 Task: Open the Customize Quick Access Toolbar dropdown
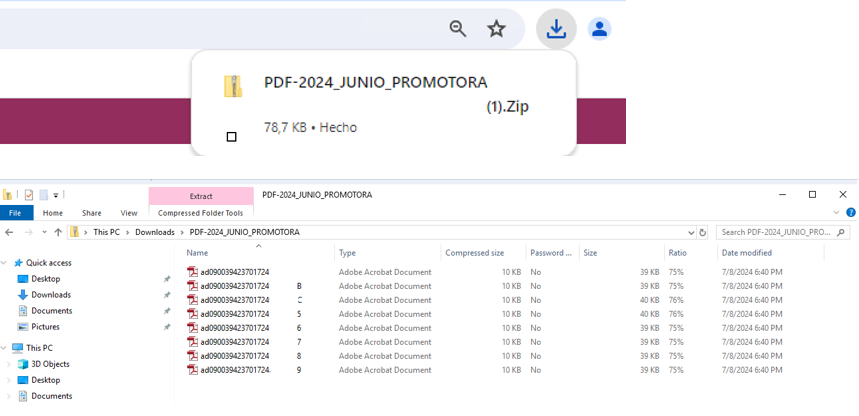coord(56,195)
